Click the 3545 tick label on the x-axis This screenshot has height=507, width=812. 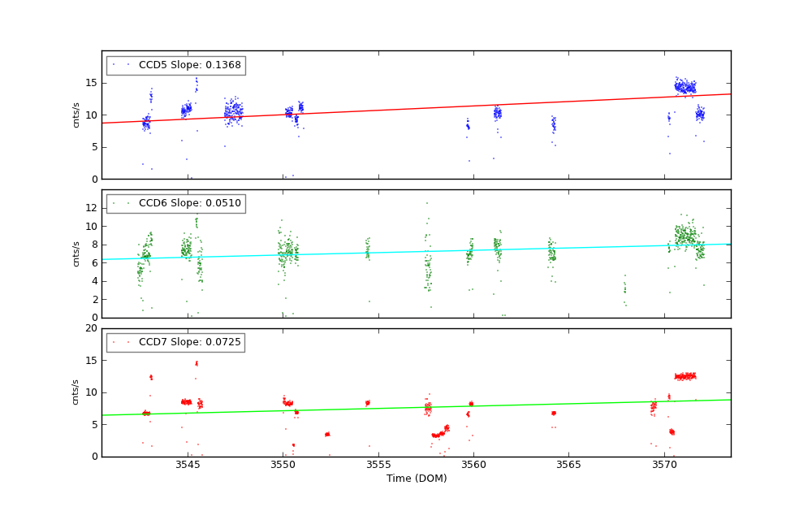pos(188,465)
